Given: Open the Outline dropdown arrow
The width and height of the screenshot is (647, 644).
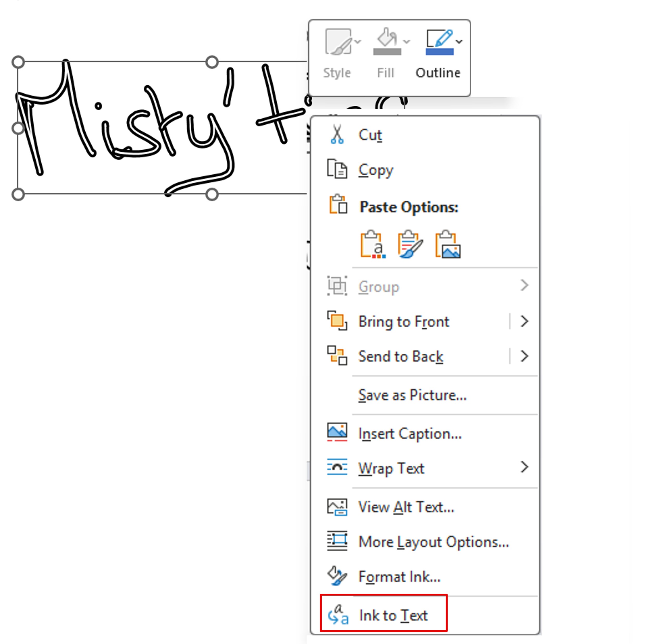Looking at the screenshot, I should tap(459, 42).
